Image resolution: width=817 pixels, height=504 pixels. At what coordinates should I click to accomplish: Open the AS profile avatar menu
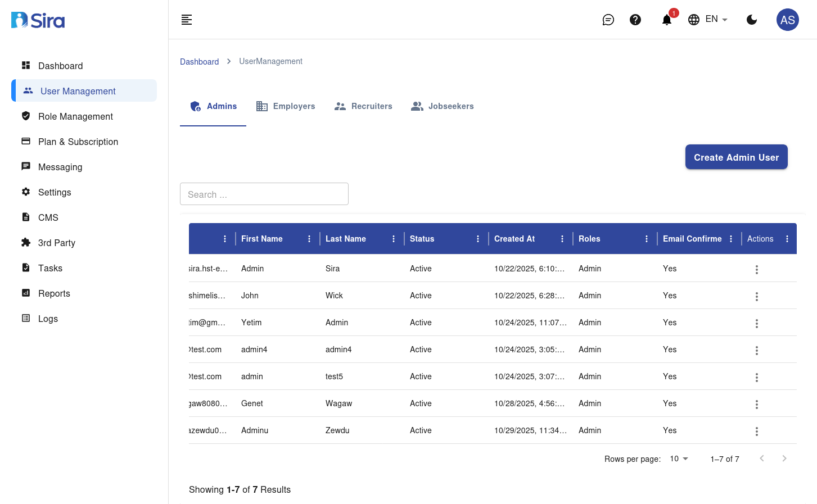pos(787,19)
